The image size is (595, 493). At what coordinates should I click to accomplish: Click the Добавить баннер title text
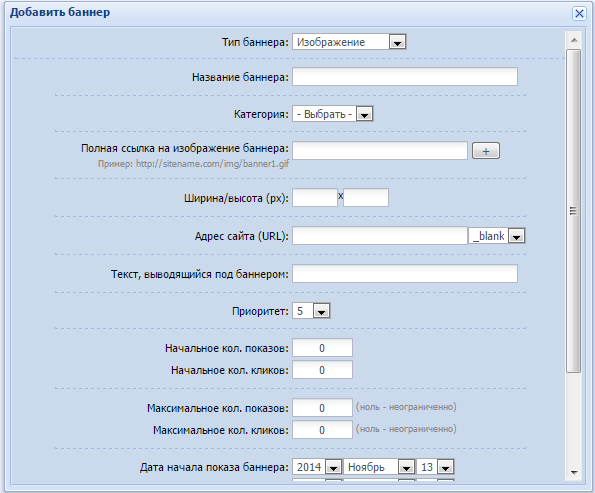pyautogui.click(x=60, y=12)
